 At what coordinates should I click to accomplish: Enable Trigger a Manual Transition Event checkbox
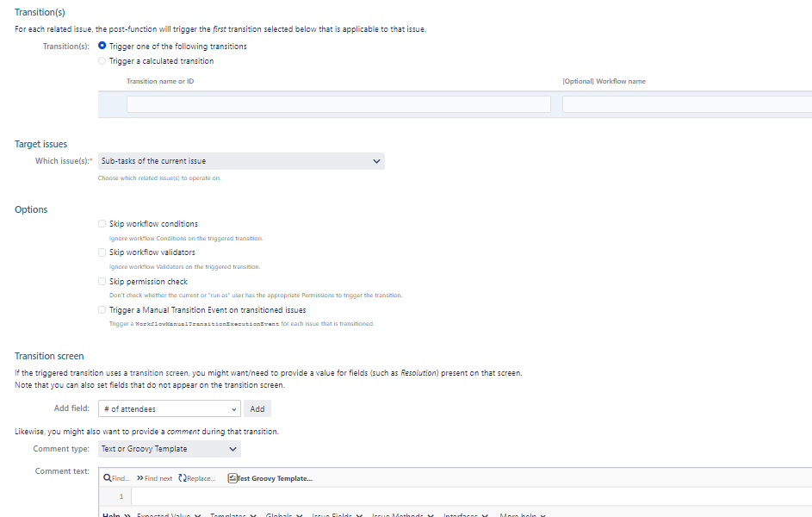[x=102, y=310]
